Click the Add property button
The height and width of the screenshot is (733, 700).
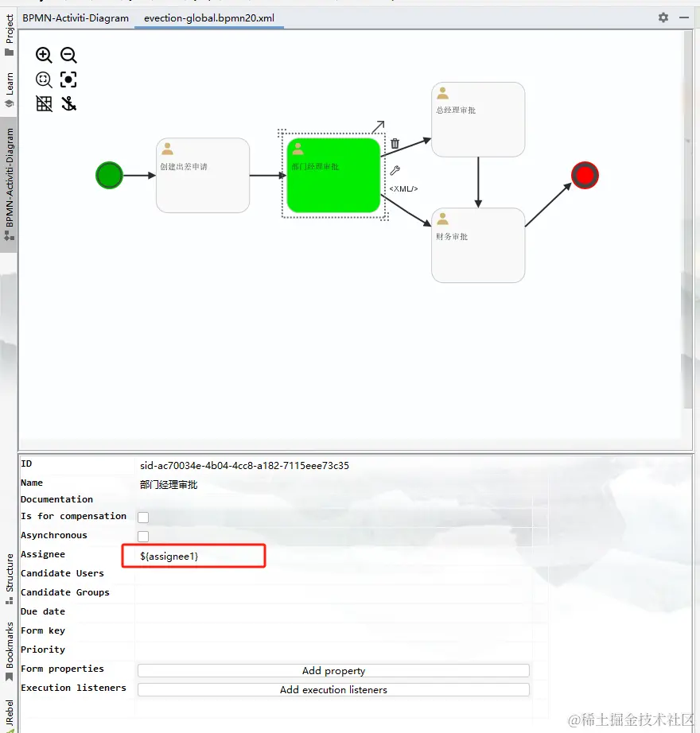[x=333, y=670]
